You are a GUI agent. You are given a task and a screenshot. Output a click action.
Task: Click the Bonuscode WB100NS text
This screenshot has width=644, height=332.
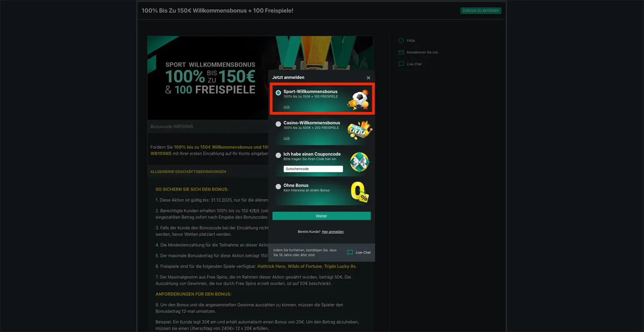pos(171,127)
